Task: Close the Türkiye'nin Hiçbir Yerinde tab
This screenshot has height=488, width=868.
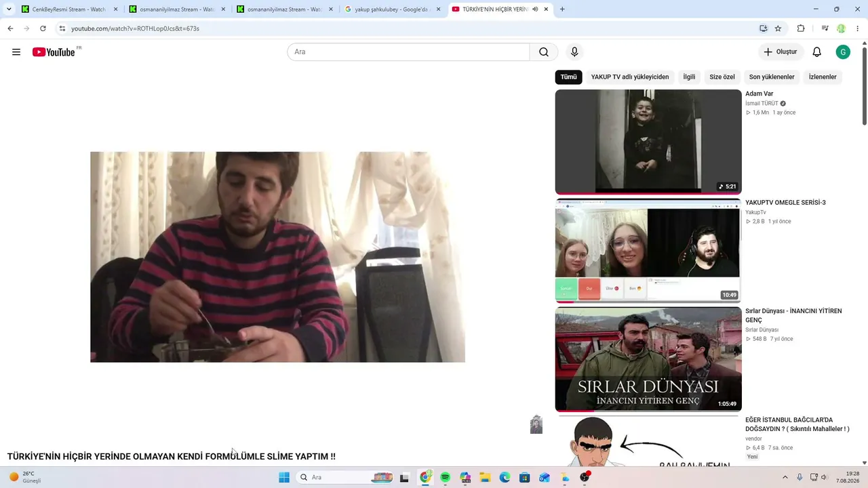Action: pyautogui.click(x=546, y=9)
